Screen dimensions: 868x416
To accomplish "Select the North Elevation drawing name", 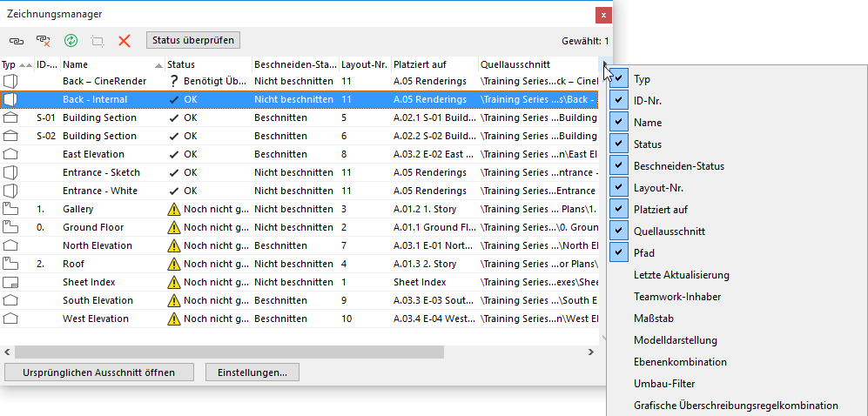I will (97, 245).
